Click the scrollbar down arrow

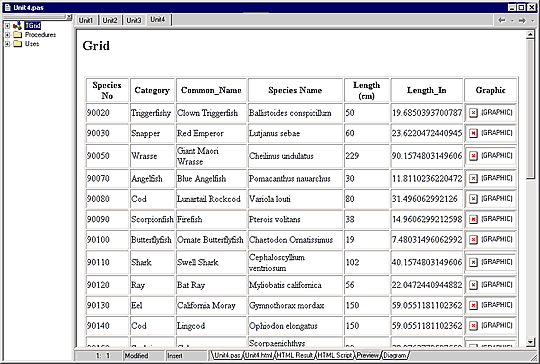[x=531, y=342]
